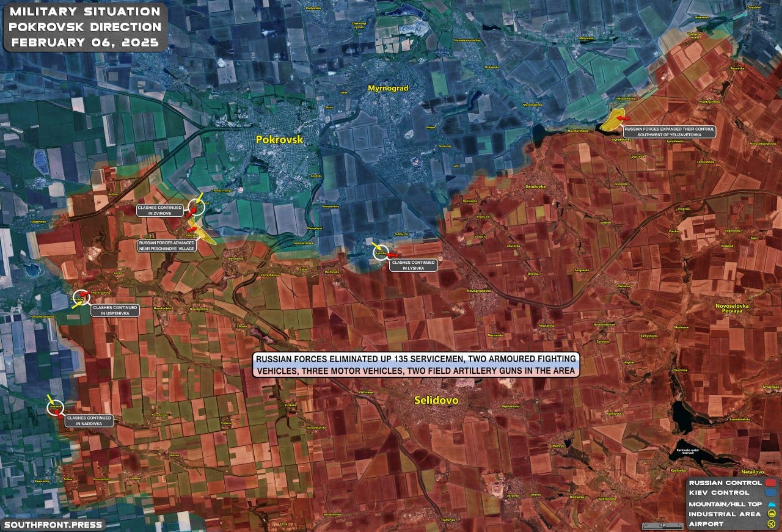Open the 'Russian forces advanced near Peschanoye village' callout
The width and height of the screenshot is (782, 532).
167,246
